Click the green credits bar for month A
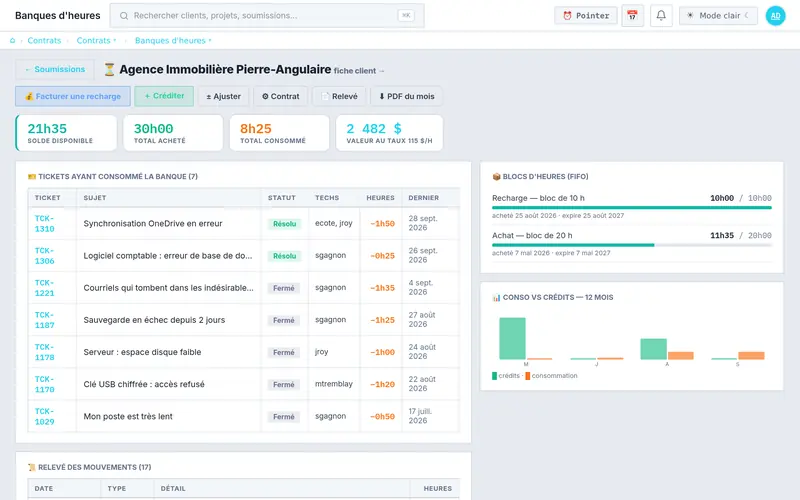The width and height of the screenshot is (800, 500). 654,349
